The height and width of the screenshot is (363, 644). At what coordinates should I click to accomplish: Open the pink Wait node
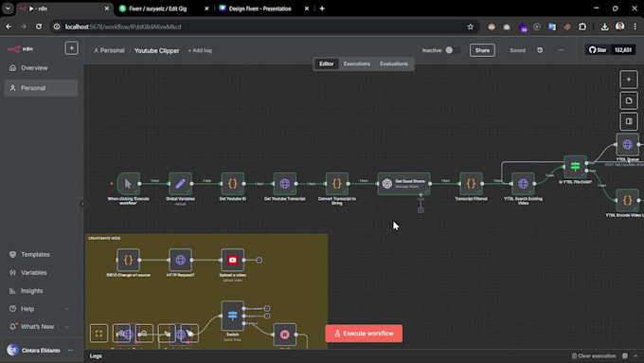(x=285, y=335)
